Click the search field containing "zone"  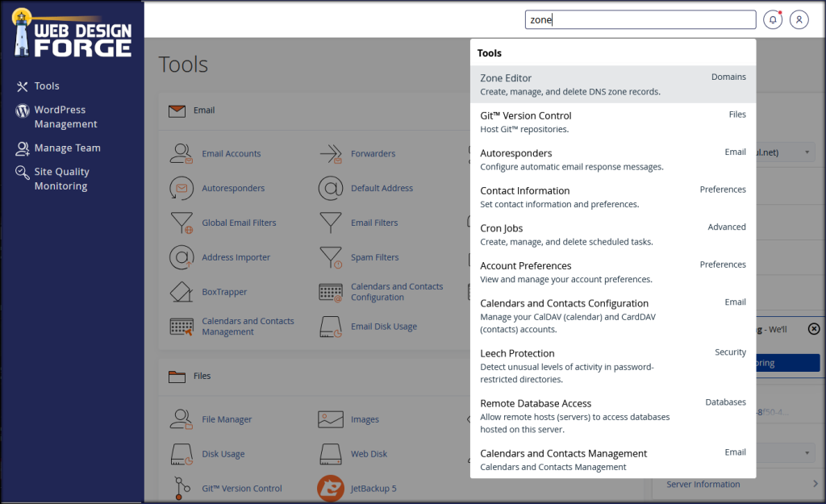coord(640,19)
